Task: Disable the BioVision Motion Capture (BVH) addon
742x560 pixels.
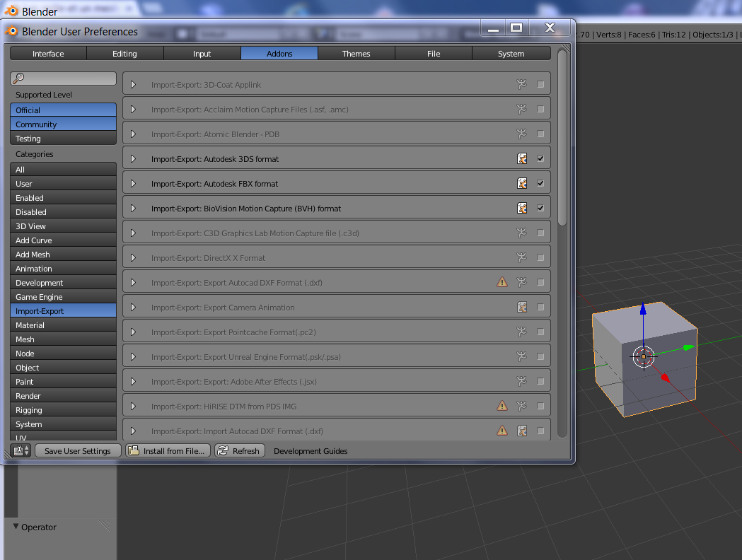Action: coord(540,208)
